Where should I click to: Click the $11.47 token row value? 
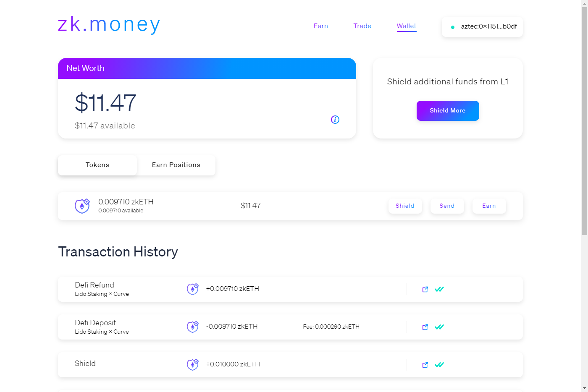pos(251,206)
